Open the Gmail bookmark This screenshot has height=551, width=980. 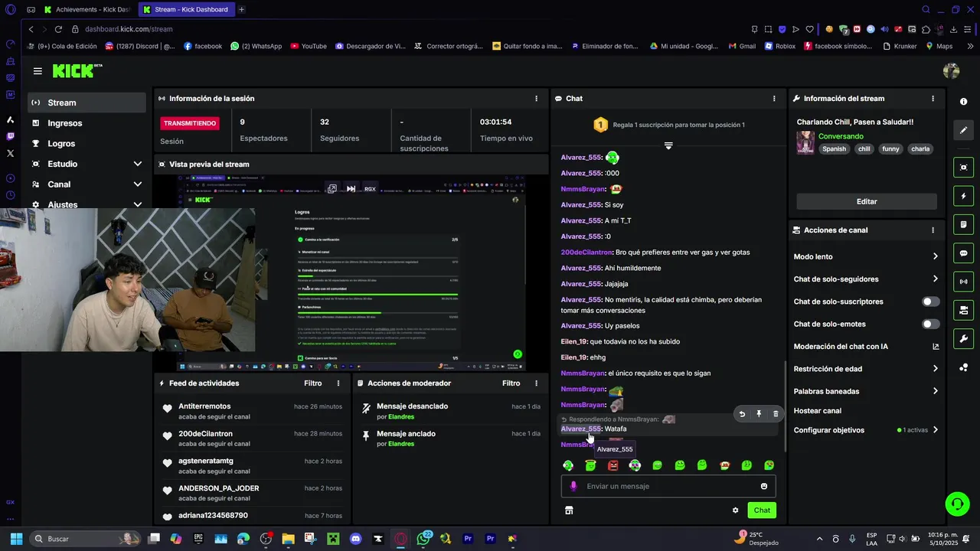coord(742,46)
